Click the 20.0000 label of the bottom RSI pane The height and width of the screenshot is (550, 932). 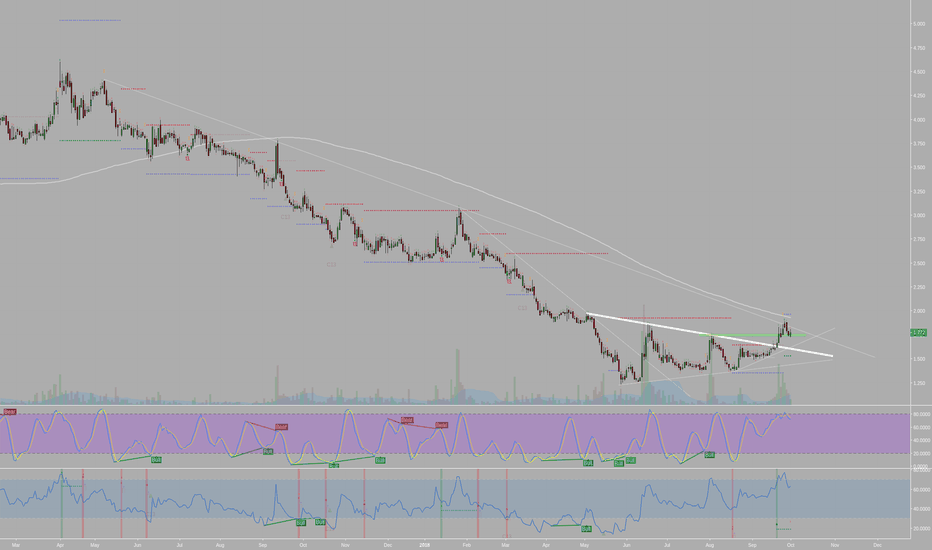pyautogui.click(x=921, y=529)
